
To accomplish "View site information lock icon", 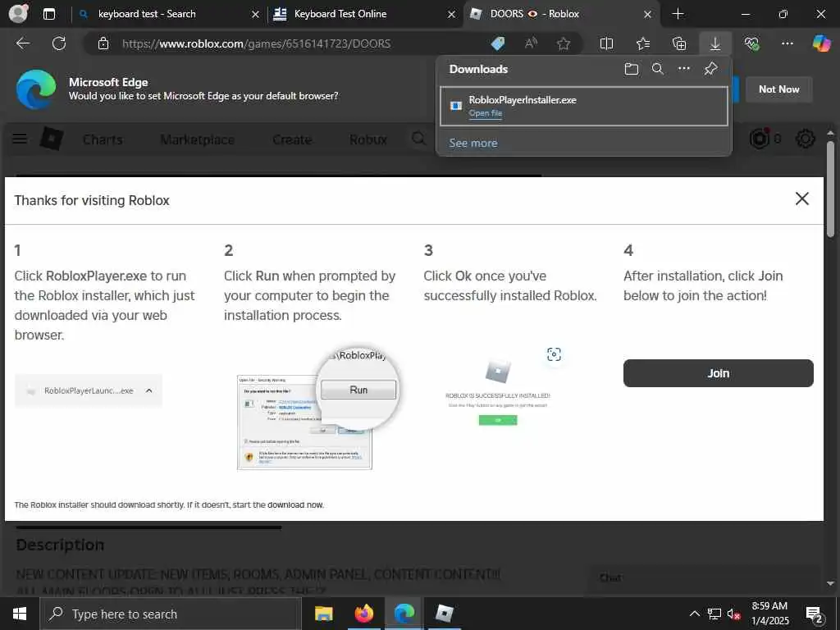I will 103,43.
